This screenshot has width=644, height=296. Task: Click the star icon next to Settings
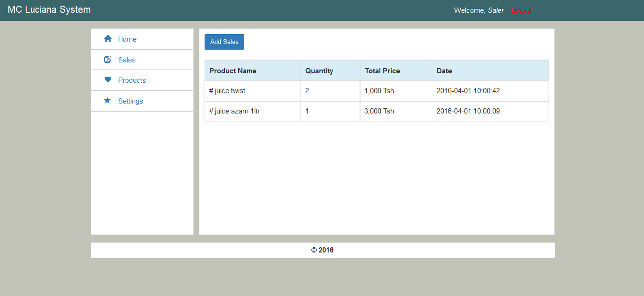[x=107, y=101]
